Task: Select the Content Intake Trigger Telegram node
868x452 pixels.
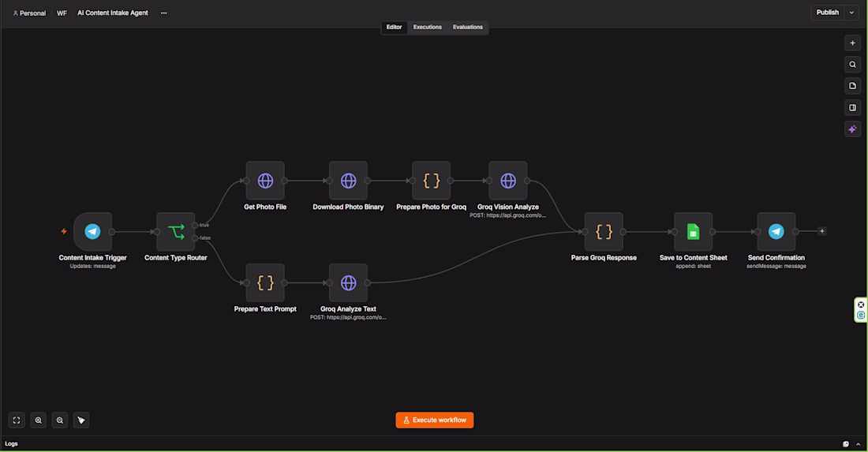Action: [x=92, y=231]
